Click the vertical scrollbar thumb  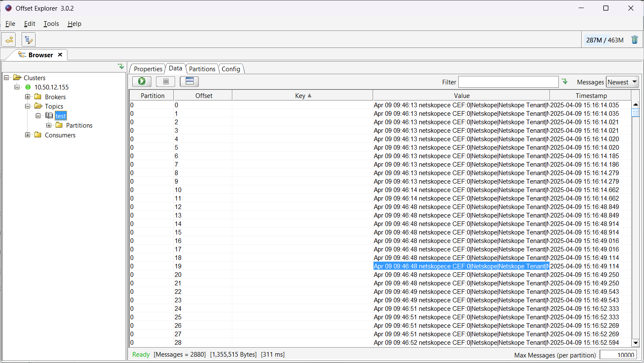tap(636, 112)
